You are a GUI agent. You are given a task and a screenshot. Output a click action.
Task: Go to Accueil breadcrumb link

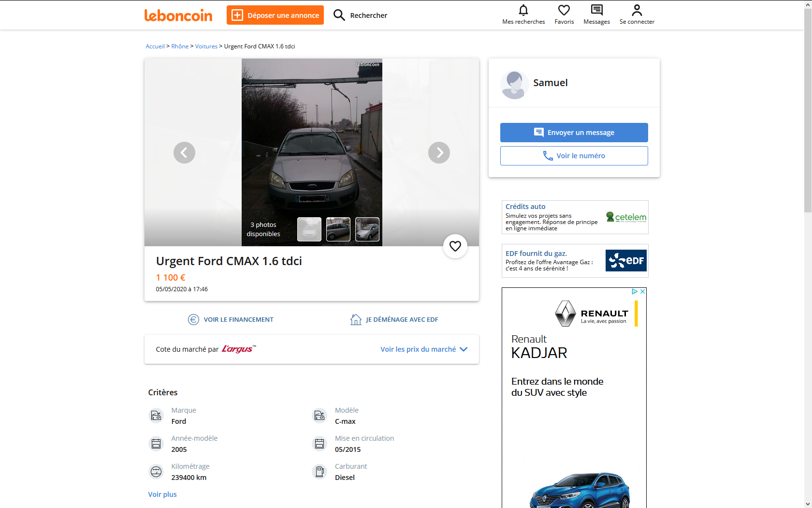(x=155, y=46)
